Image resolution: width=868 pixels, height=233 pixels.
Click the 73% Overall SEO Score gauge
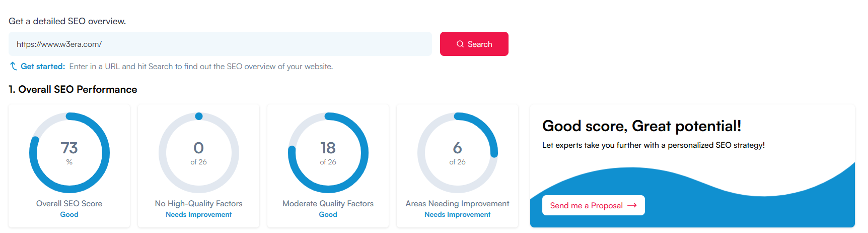point(69,153)
